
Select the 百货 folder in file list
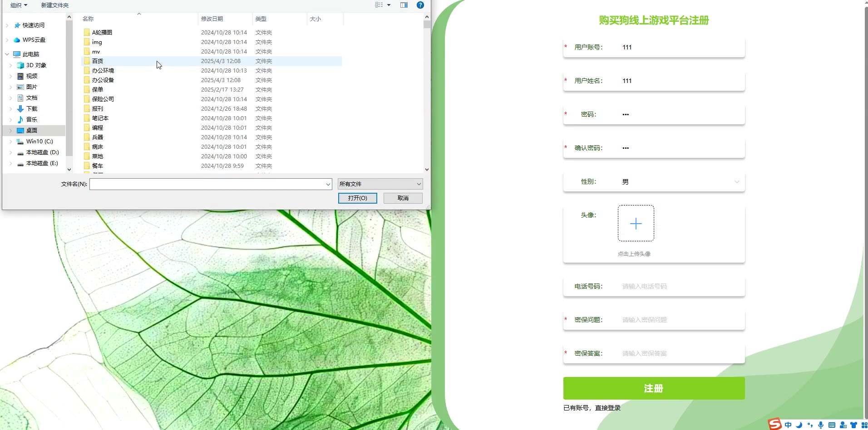click(98, 61)
